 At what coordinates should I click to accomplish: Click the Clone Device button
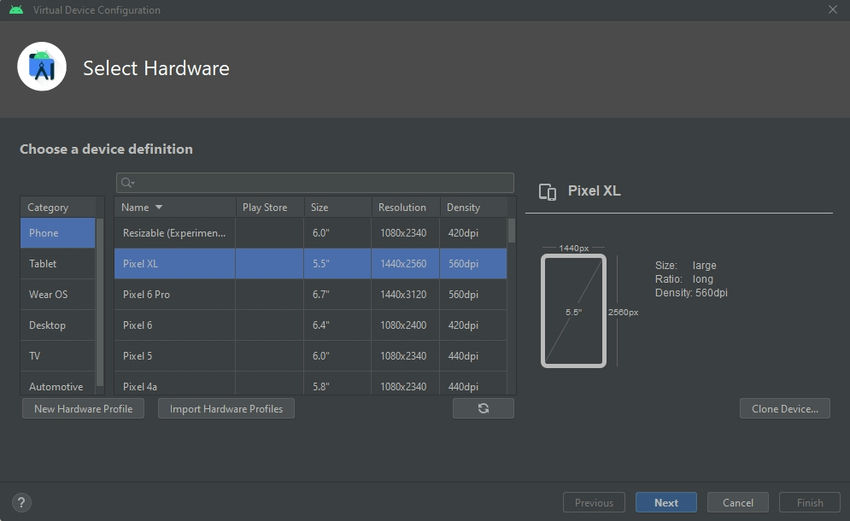(x=785, y=408)
